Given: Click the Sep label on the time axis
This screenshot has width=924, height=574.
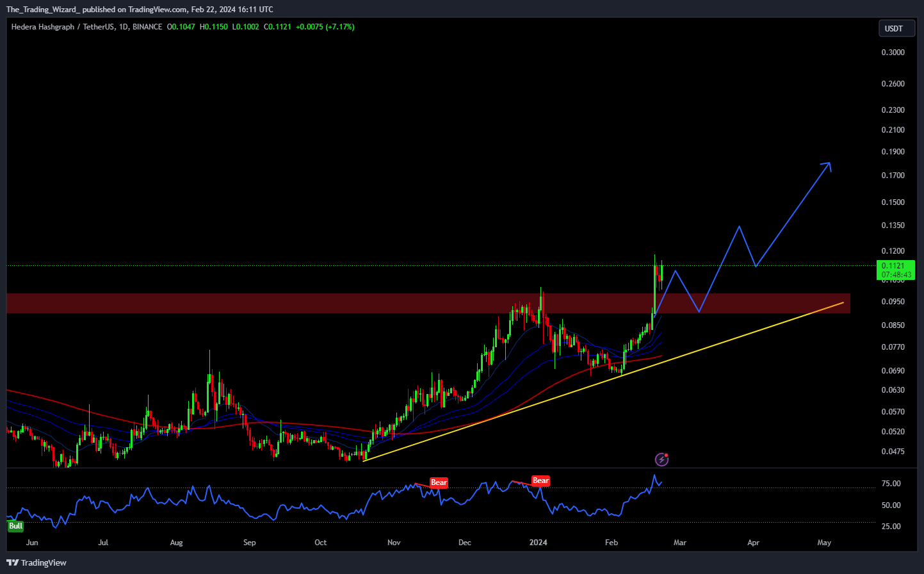Looking at the screenshot, I should pyautogui.click(x=250, y=543).
